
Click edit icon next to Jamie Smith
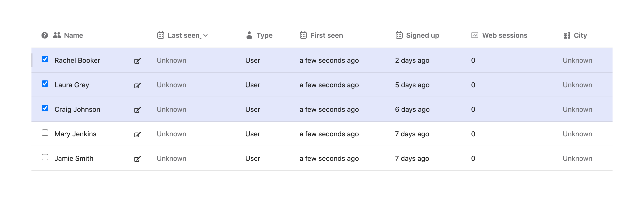(x=137, y=159)
